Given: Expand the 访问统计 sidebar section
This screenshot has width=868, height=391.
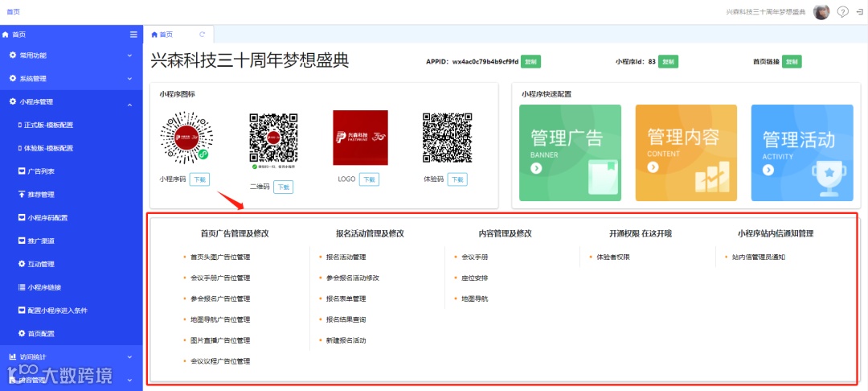Looking at the screenshot, I should coord(71,356).
